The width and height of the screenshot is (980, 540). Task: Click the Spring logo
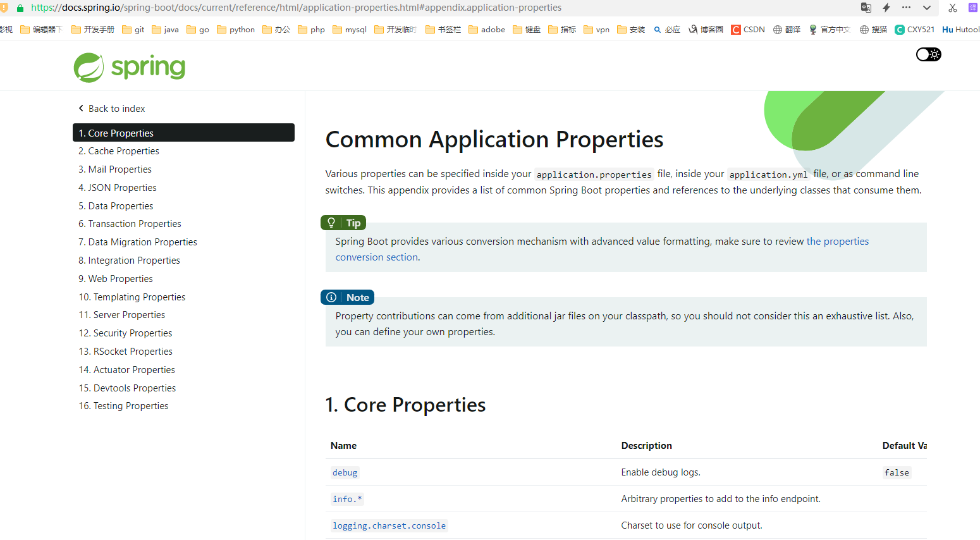[130, 67]
